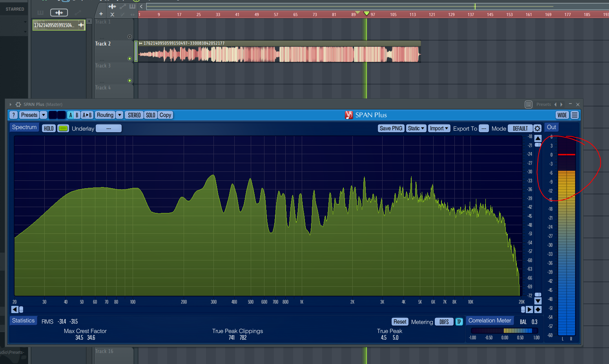Reset the statistics with Reset button
This screenshot has width=609, height=364.
click(x=400, y=322)
